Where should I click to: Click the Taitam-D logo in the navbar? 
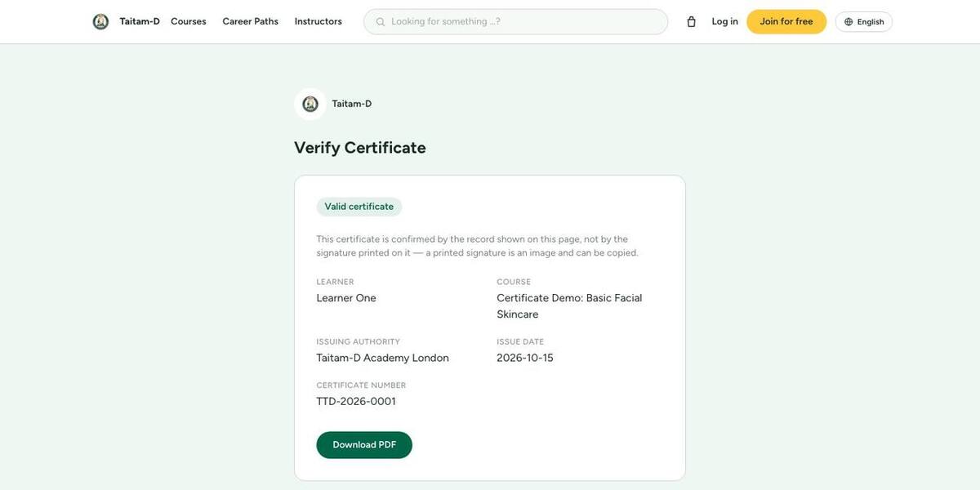(x=100, y=22)
